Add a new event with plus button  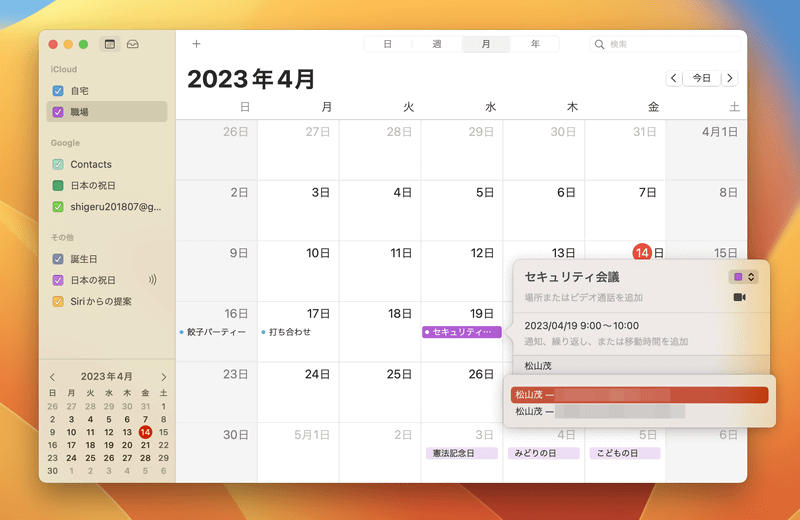point(196,44)
